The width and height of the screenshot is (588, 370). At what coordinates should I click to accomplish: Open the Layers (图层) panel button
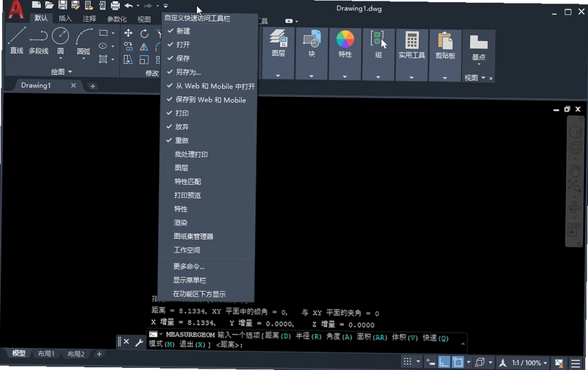click(279, 43)
